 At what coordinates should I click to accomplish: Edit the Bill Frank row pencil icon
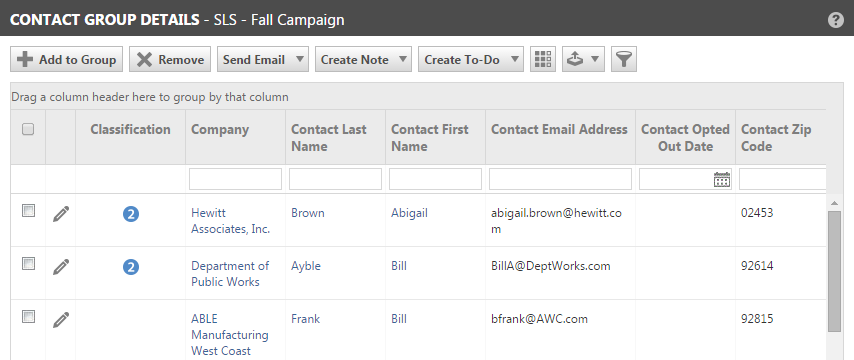tap(61, 319)
